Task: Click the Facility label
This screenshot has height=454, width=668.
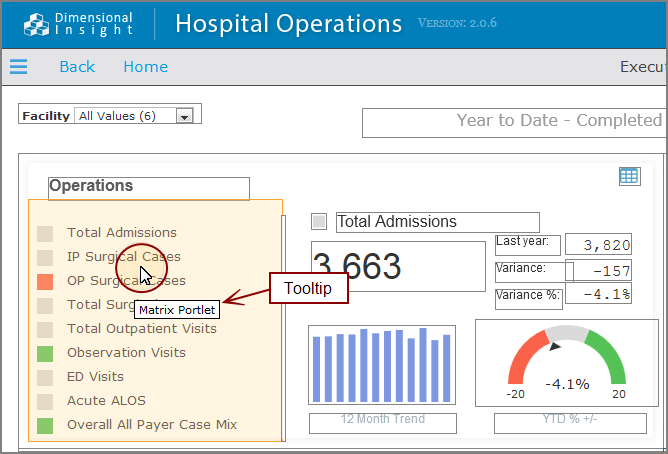Action: coord(46,116)
